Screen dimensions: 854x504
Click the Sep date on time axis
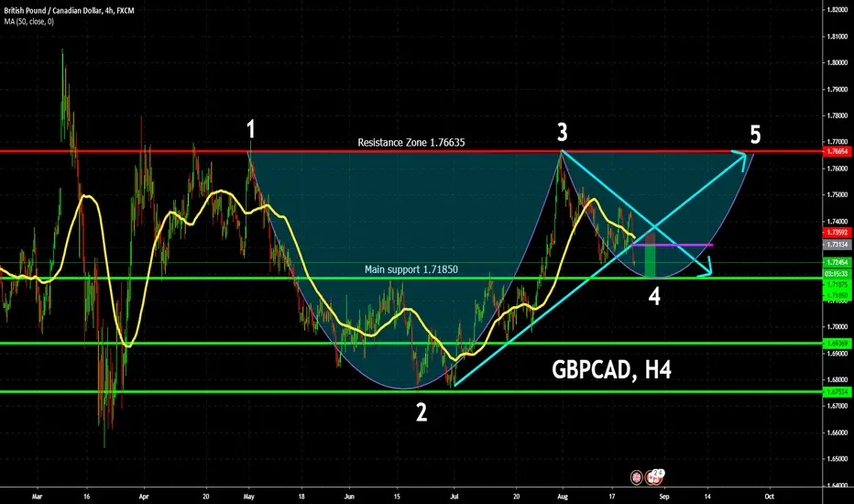coord(663,497)
